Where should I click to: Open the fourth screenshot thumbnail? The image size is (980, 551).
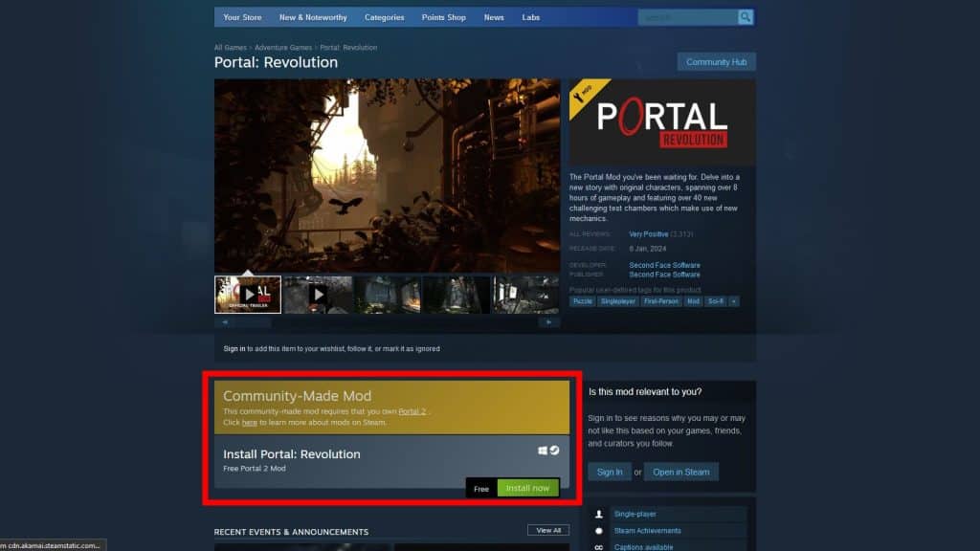coord(457,295)
